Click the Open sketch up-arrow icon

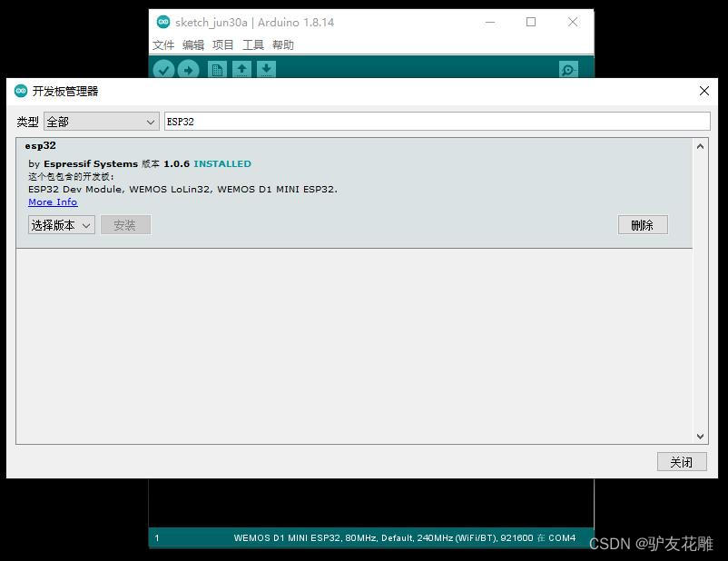241,69
